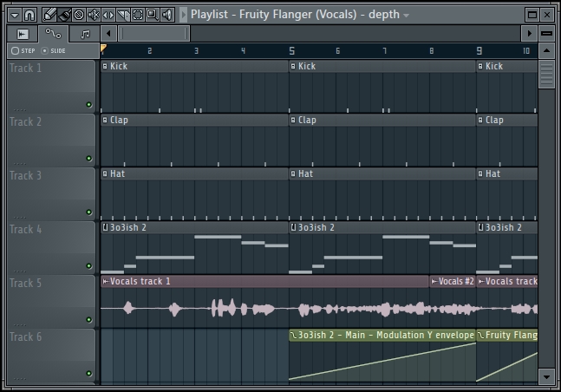Select the 3o3ish 2 clip title at bar 5

click(316, 227)
